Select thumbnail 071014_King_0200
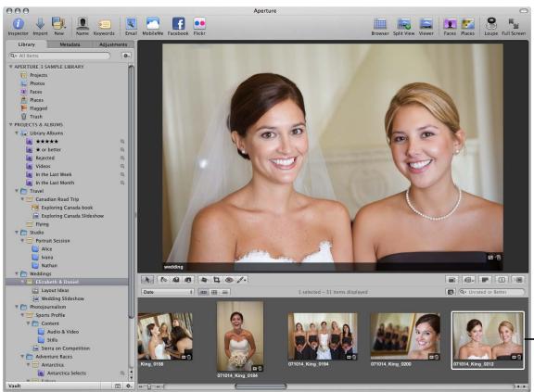The width and height of the screenshot is (534, 392). [405, 336]
